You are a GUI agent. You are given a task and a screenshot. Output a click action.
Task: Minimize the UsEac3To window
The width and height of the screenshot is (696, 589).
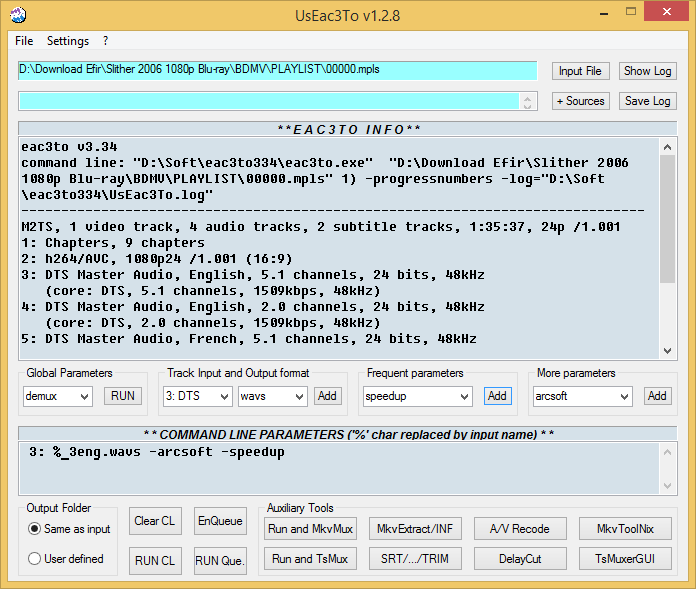coord(604,13)
